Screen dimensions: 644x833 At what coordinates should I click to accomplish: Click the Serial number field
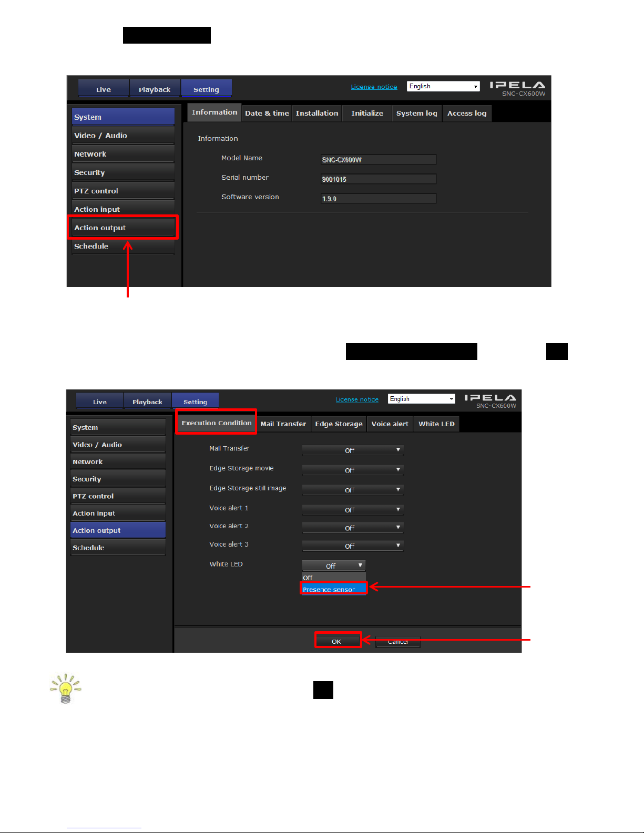click(x=378, y=179)
